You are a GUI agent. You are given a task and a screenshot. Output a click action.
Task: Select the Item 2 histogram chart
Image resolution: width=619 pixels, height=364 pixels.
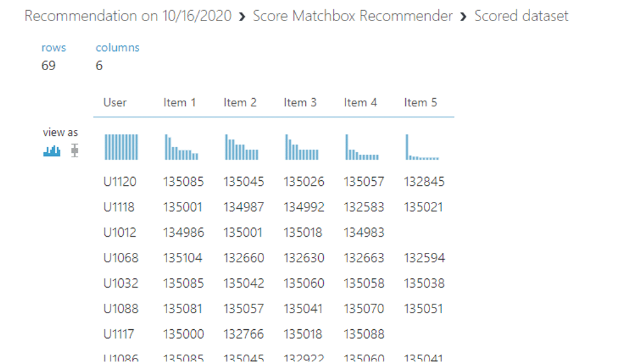(242, 147)
